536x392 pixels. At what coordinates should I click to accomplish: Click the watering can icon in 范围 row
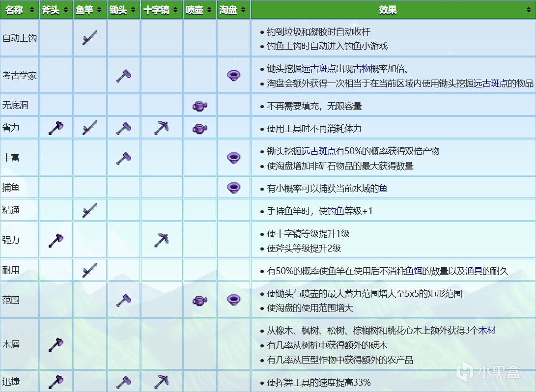pyautogui.click(x=200, y=301)
